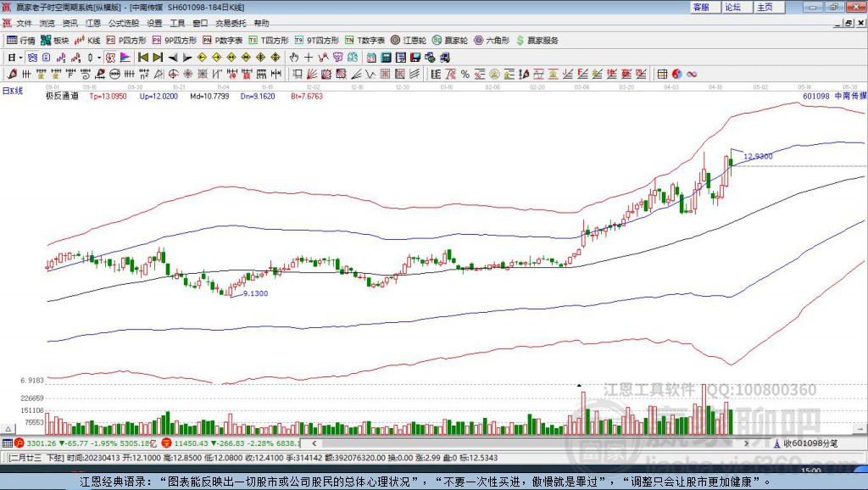Image resolution: width=868 pixels, height=490 pixels.
Task: Click the Up=12.0200 indicator value
Action: point(159,97)
